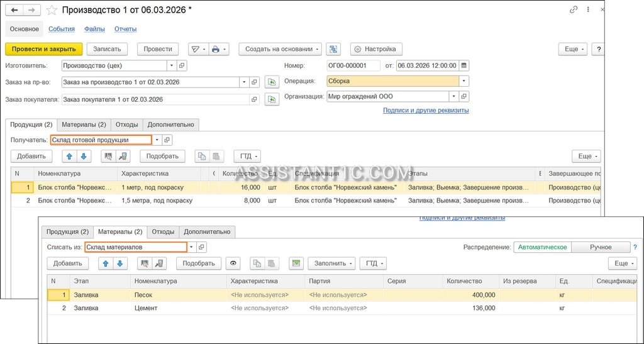Expand the Изготовитель dropdown

172,65
